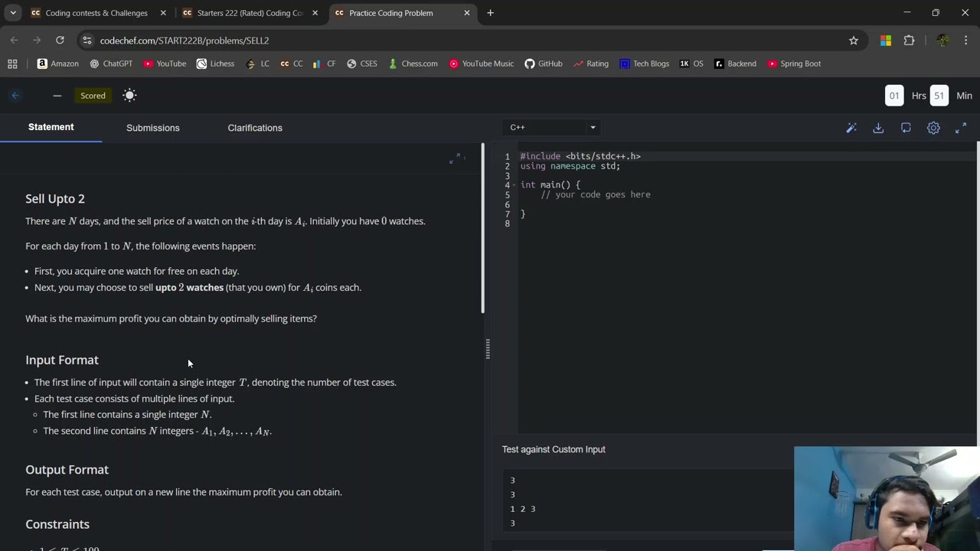Open the colorful squares extension icon
The height and width of the screenshot is (551, 980).
[886, 41]
